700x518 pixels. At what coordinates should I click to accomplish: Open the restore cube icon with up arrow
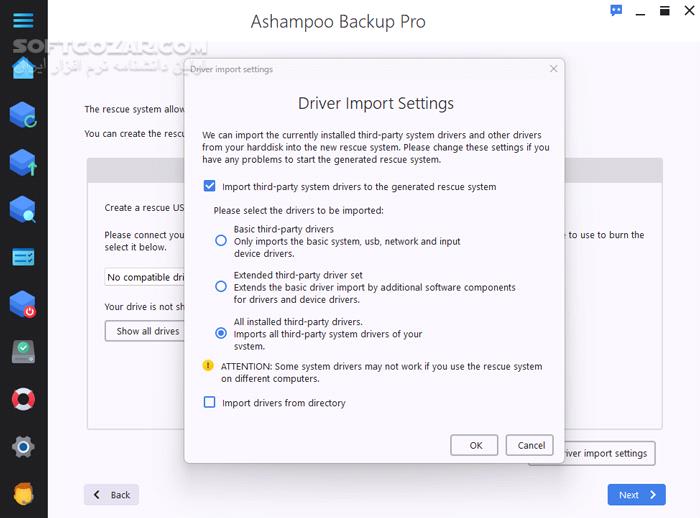(x=23, y=163)
